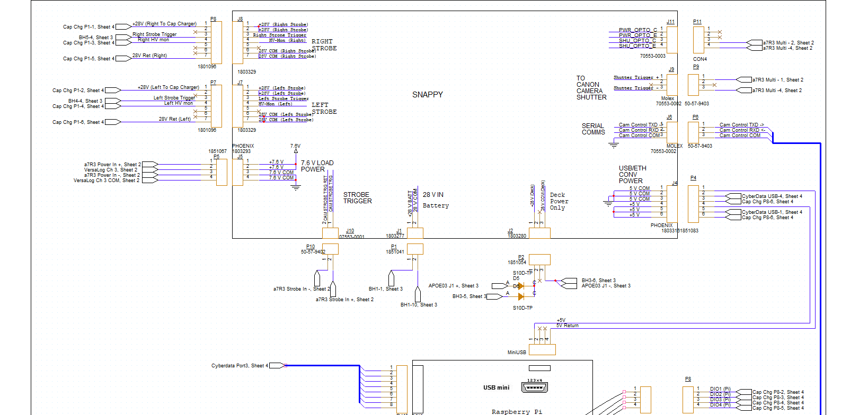Select the 28V Ret (Left) net label
This screenshot has width=868, height=415.
(x=175, y=119)
